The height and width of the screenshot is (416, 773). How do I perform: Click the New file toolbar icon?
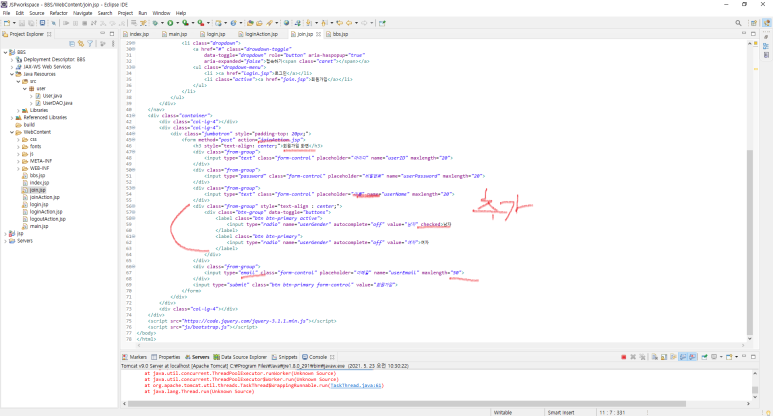pos(7,23)
